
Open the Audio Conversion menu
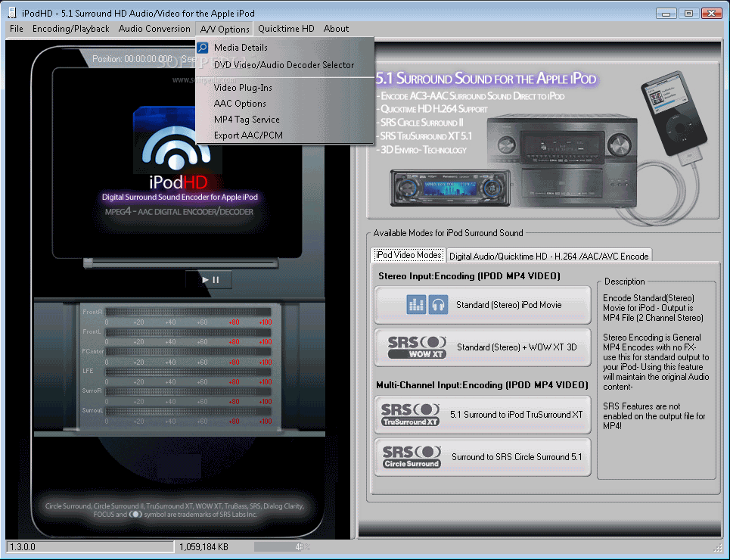(154, 29)
